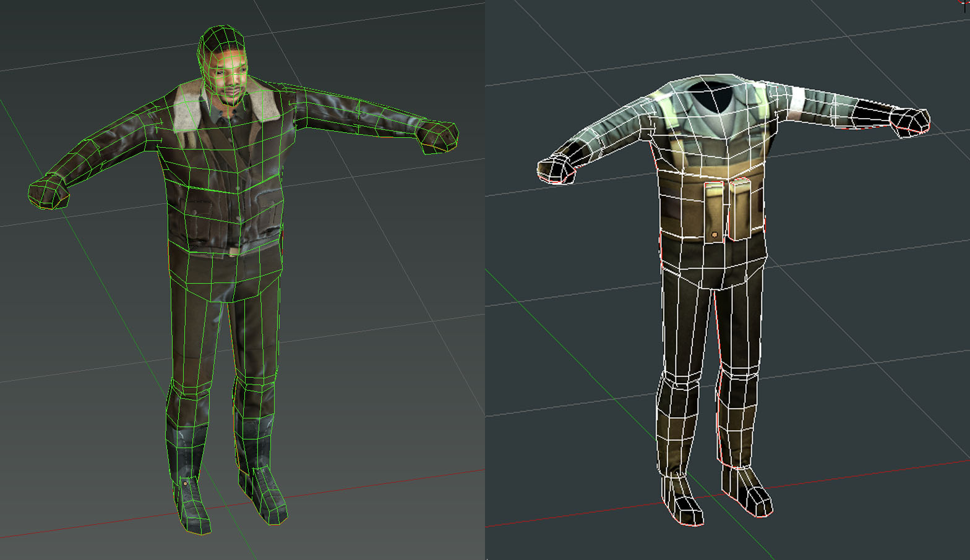The image size is (970, 560).
Task: Click the green-wireframe model's boot nearest the left edge
Action: coord(194,504)
